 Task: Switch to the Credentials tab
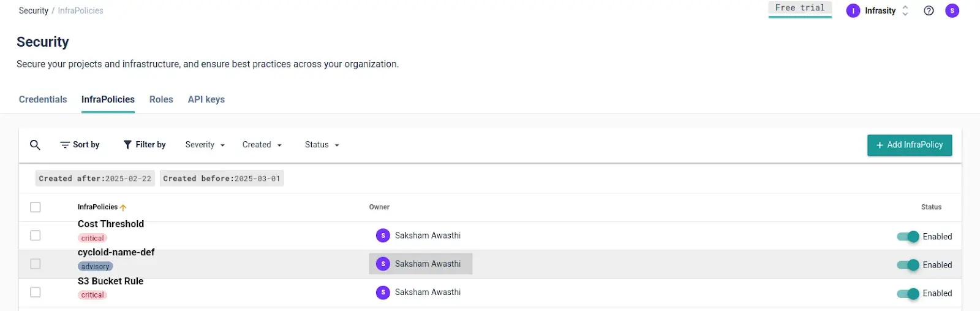pos(43,99)
